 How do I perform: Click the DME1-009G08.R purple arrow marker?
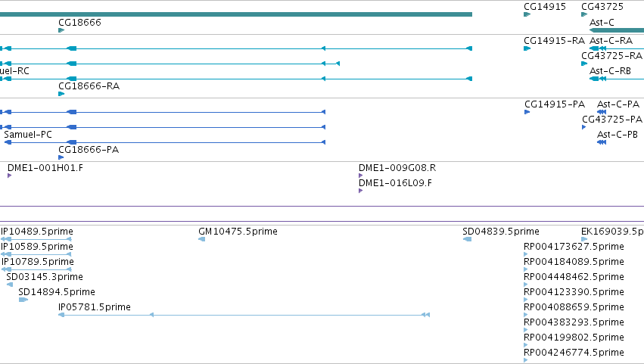point(361,176)
